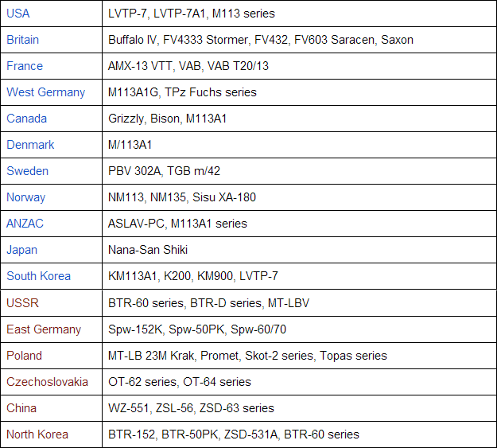Screen dimensions: 497x448
Task: Open the USSR link
Action: (23, 303)
